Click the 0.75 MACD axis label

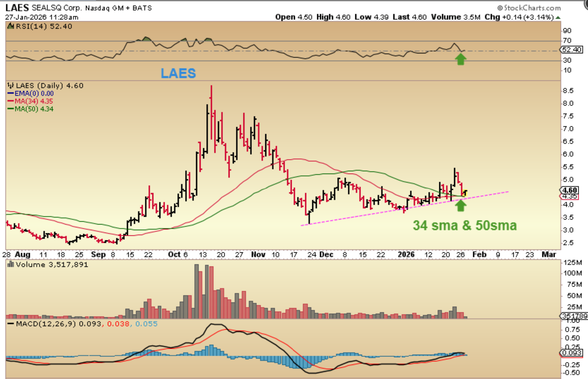tap(572, 329)
